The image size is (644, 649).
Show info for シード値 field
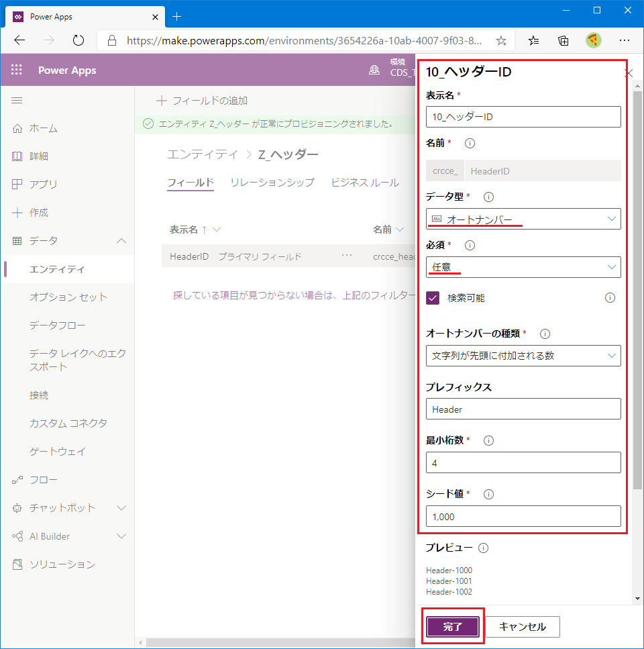tap(488, 494)
